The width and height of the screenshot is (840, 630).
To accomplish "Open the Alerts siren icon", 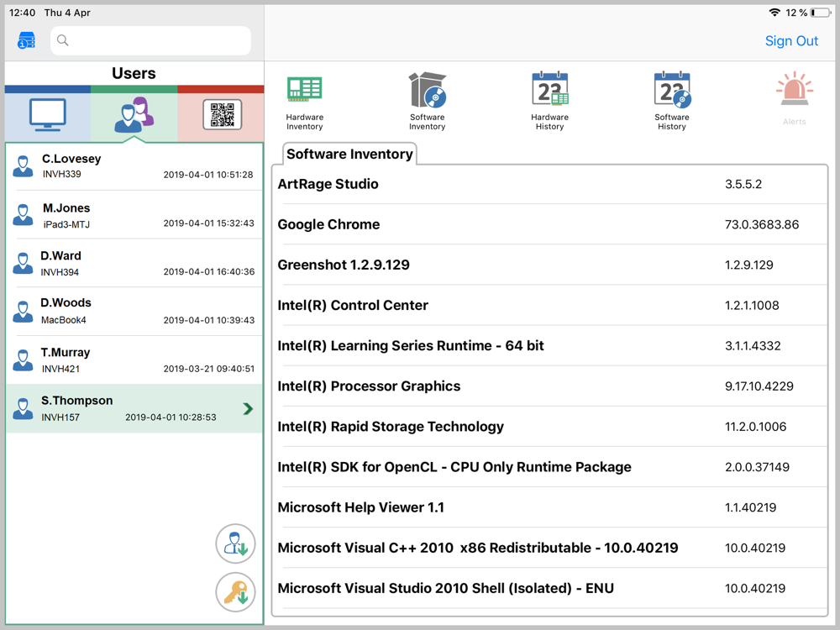I will 794,98.
